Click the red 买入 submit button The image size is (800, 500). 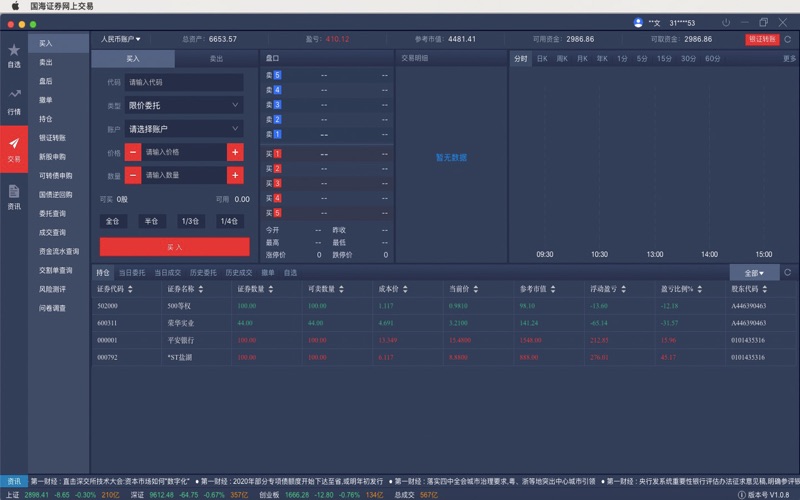(174, 247)
